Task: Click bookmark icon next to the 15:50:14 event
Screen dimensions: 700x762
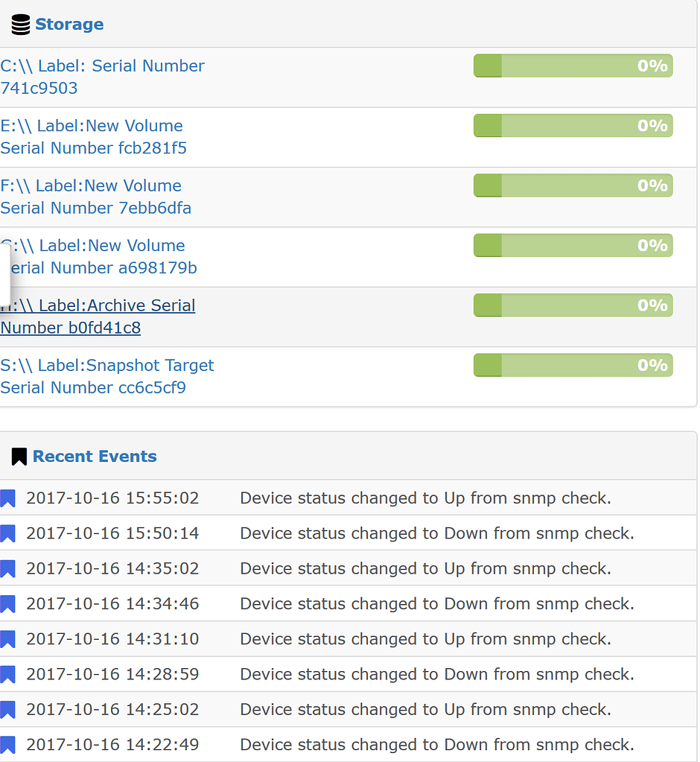Action: pos(8,533)
